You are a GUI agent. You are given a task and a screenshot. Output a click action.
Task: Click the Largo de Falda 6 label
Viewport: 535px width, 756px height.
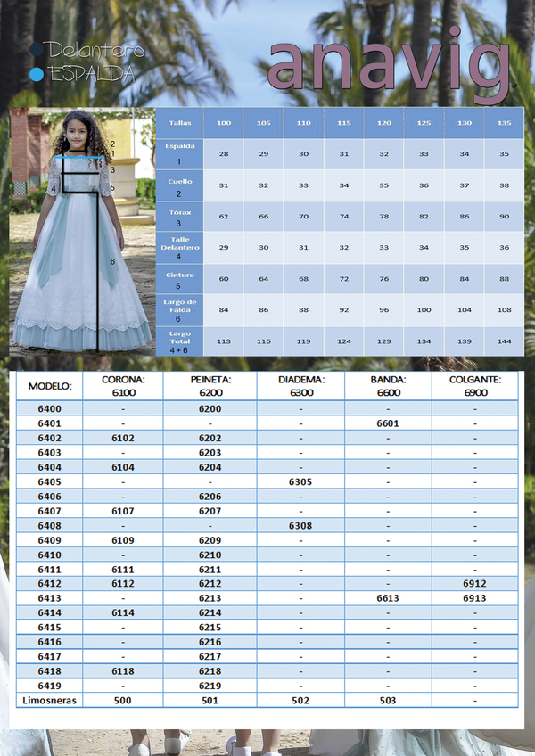tap(180, 310)
